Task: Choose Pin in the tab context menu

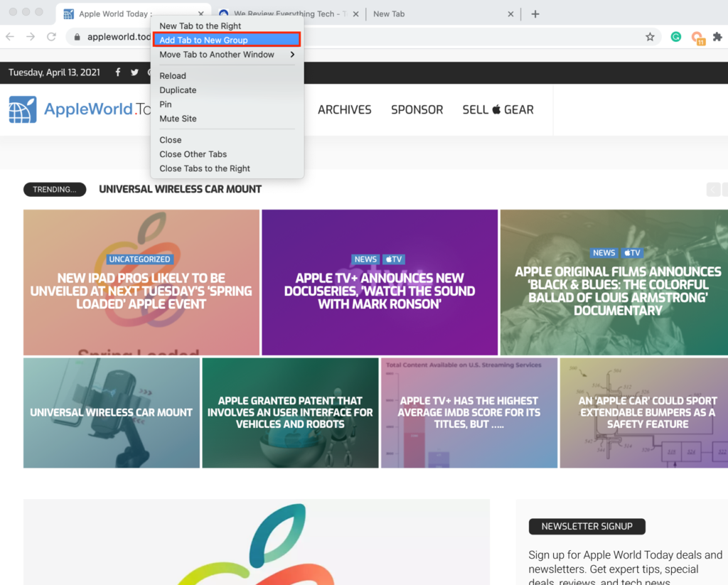Action: [x=166, y=104]
